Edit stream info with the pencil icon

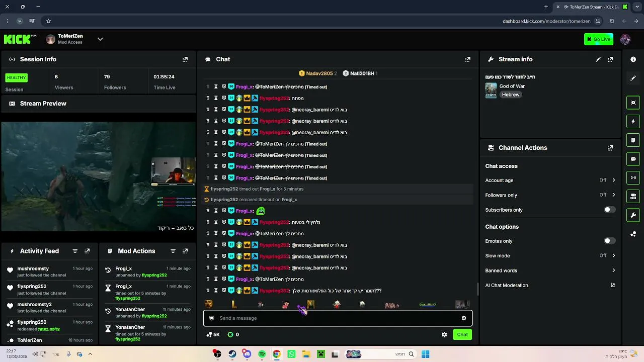598,59
